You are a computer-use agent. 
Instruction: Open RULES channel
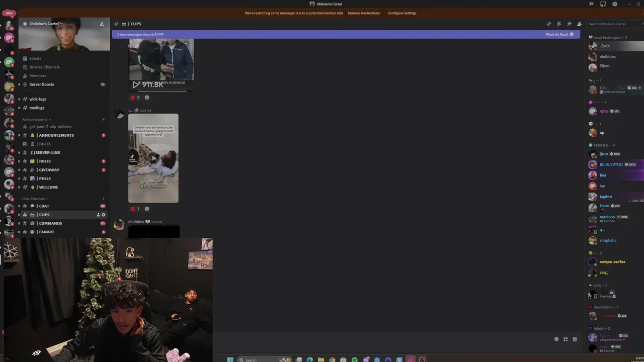(x=44, y=144)
